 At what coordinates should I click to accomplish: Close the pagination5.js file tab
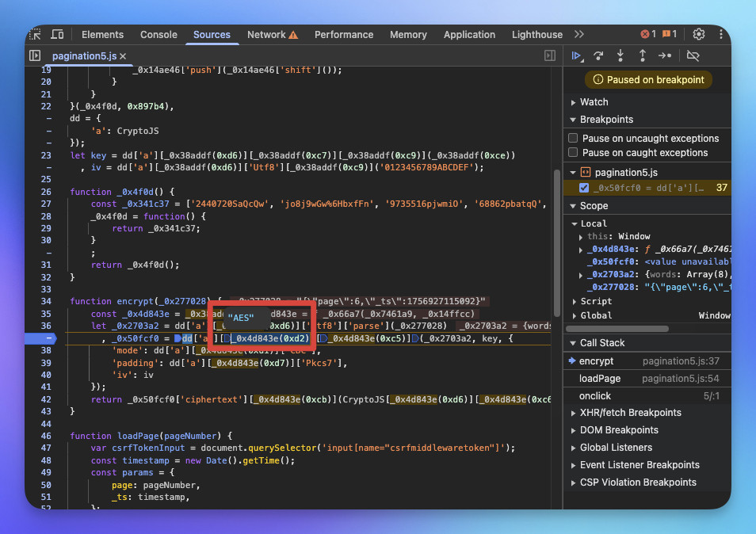pyautogui.click(x=123, y=56)
